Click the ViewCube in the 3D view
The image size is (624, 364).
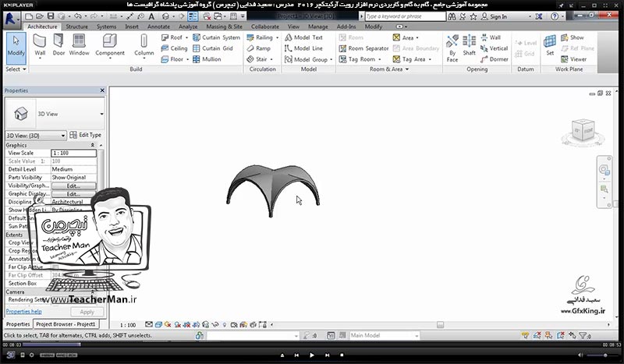pos(583,130)
